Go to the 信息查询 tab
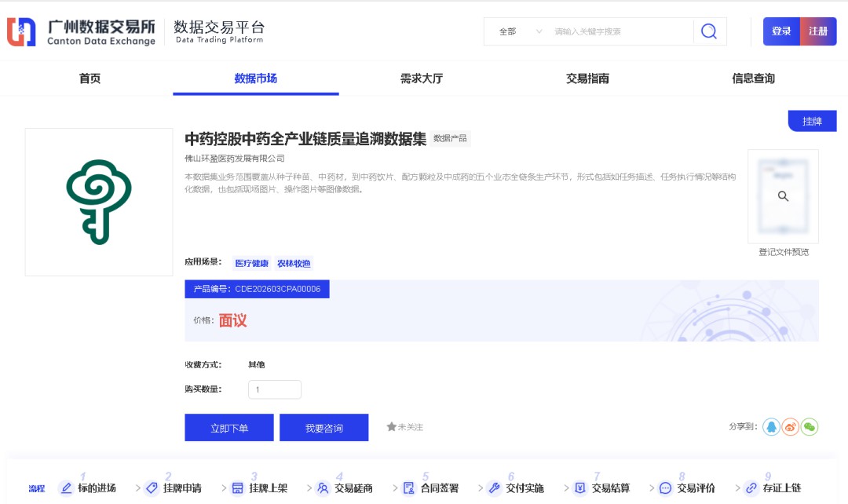 [x=753, y=79]
